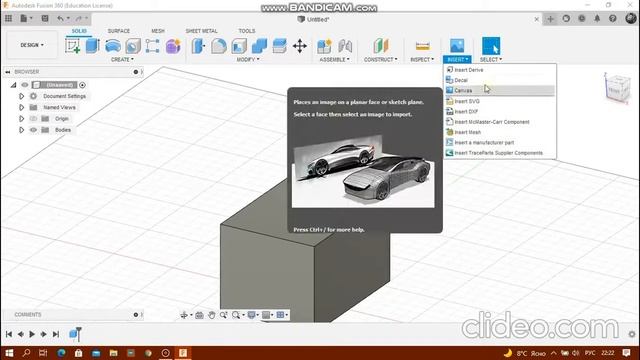Expand the Document Settings node
The height and width of the screenshot is (360, 640).
[22, 96]
